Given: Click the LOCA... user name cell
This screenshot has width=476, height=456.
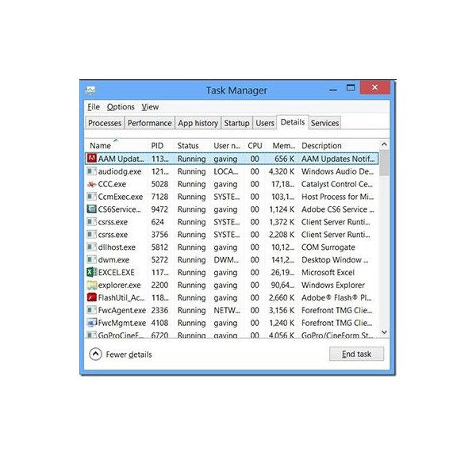Looking at the screenshot, I should pyautogui.click(x=226, y=171).
